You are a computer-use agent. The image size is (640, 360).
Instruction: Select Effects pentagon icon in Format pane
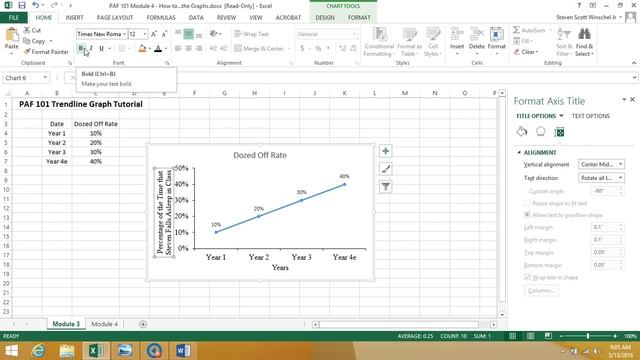click(x=540, y=131)
